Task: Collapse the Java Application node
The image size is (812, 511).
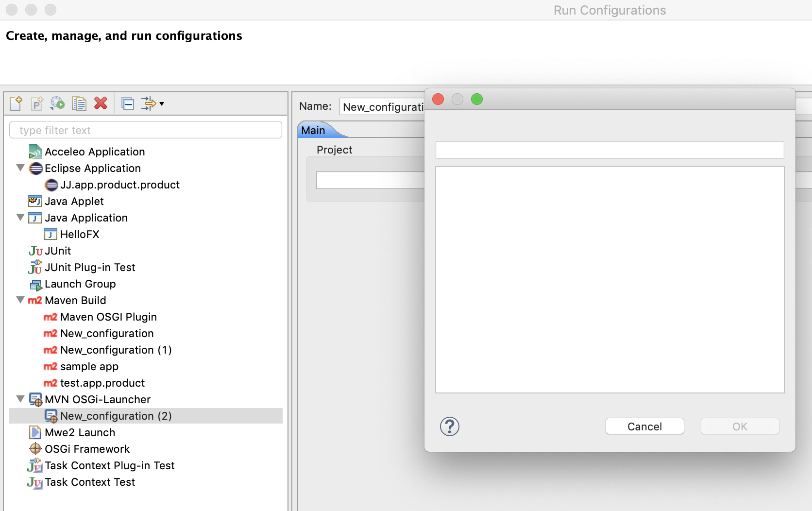Action: (20, 218)
